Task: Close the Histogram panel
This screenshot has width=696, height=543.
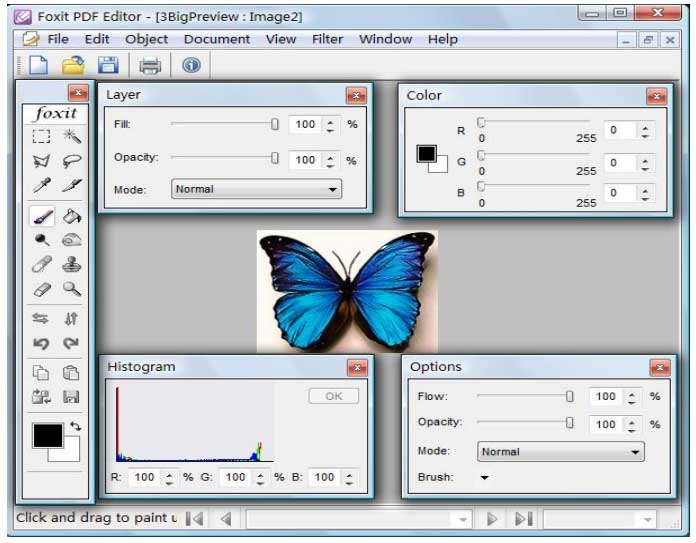Action: (x=357, y=368)
